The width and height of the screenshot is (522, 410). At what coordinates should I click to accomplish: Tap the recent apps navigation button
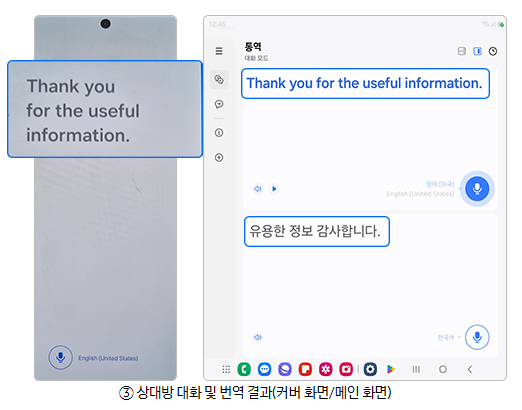pyautogui.click(x=416, y=369)
